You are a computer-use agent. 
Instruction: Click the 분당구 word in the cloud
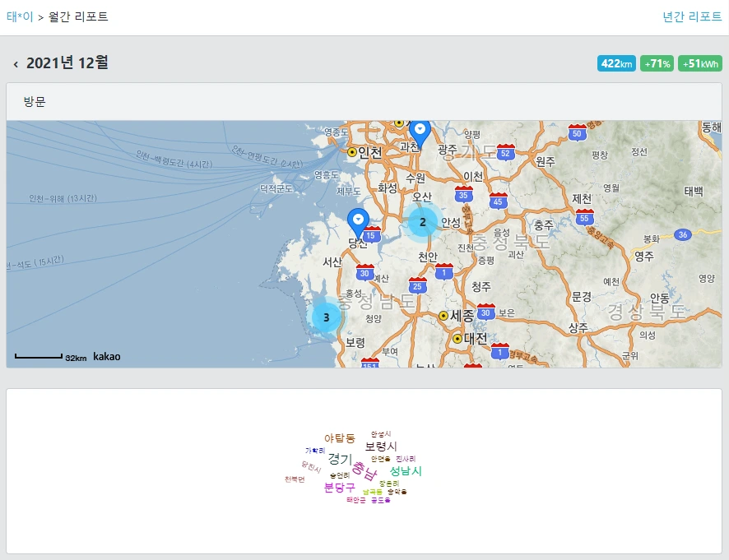click(339, 488)
